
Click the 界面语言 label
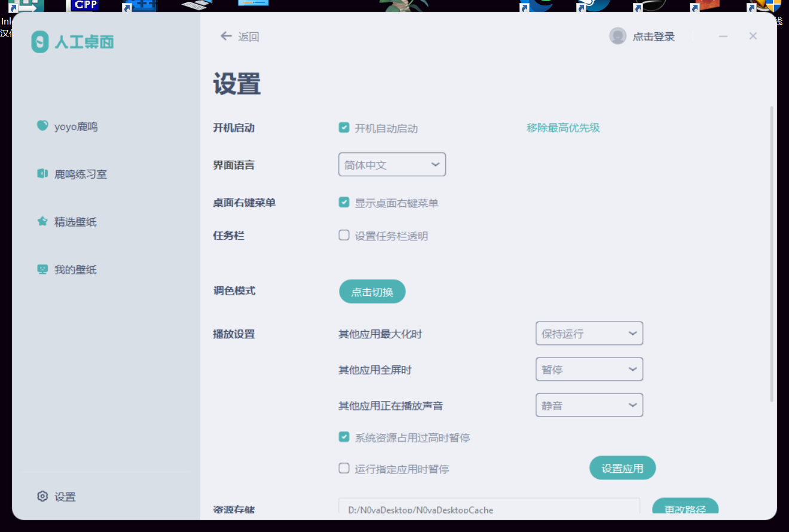click(x=234, y=165)
